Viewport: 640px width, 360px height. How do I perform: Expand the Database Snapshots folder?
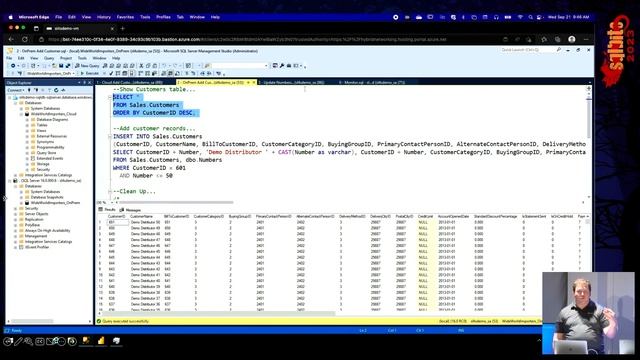22,197
